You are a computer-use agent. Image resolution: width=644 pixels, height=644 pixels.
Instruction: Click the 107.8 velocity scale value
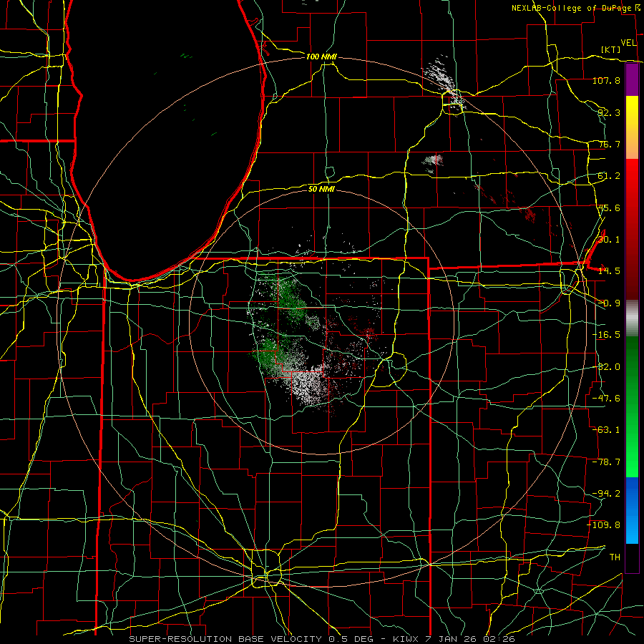606,80
